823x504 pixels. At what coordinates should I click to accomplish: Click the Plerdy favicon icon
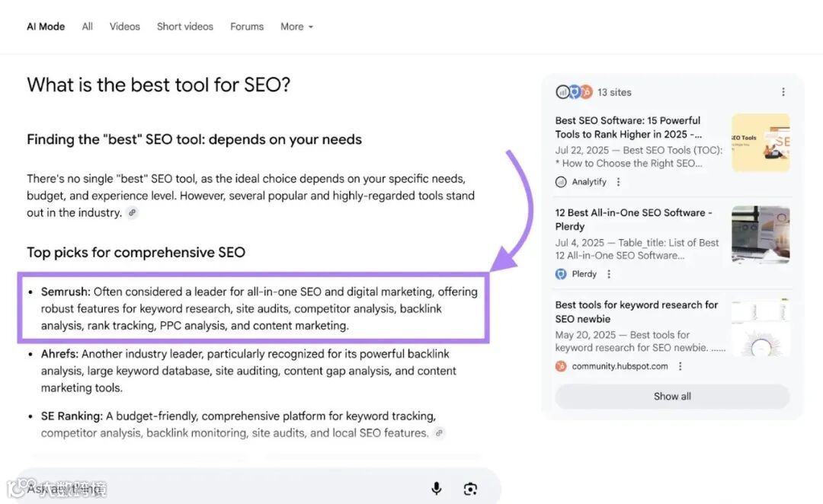point(561,274)
